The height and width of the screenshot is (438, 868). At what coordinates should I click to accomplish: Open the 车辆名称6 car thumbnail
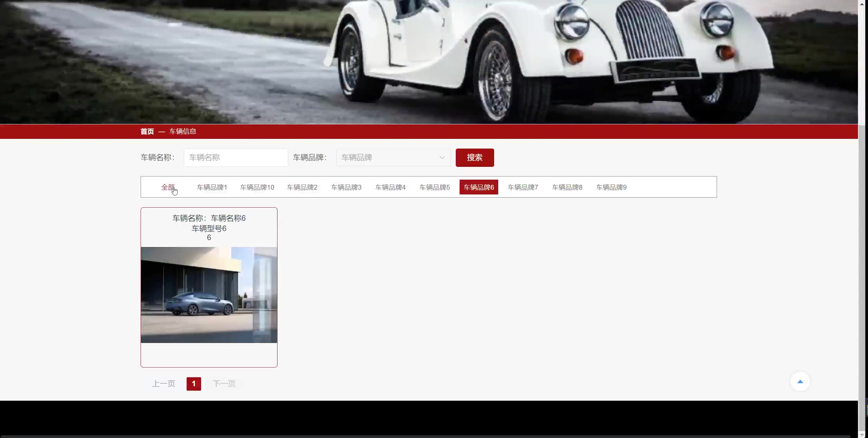point(209,295)
